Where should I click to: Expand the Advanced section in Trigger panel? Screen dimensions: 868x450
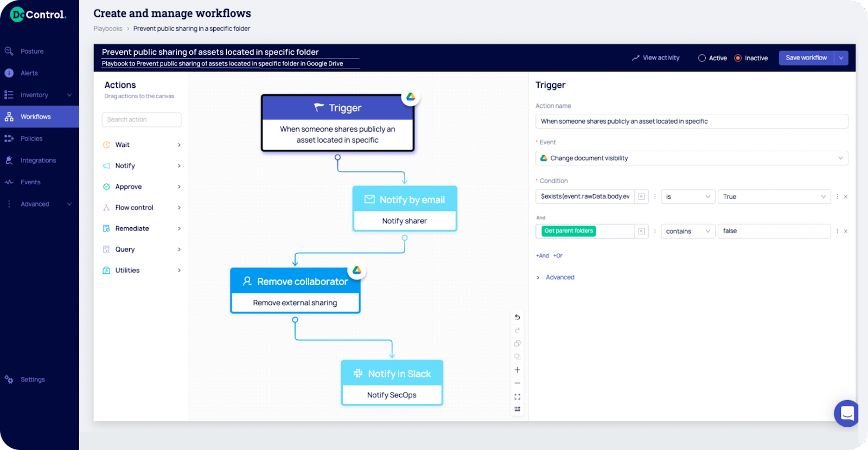(x=559, y=278)
